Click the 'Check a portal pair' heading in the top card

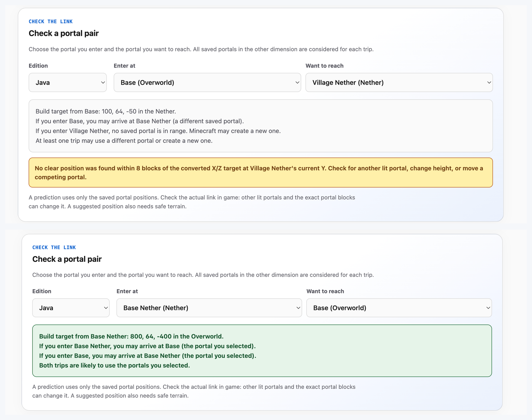point(64,33)
